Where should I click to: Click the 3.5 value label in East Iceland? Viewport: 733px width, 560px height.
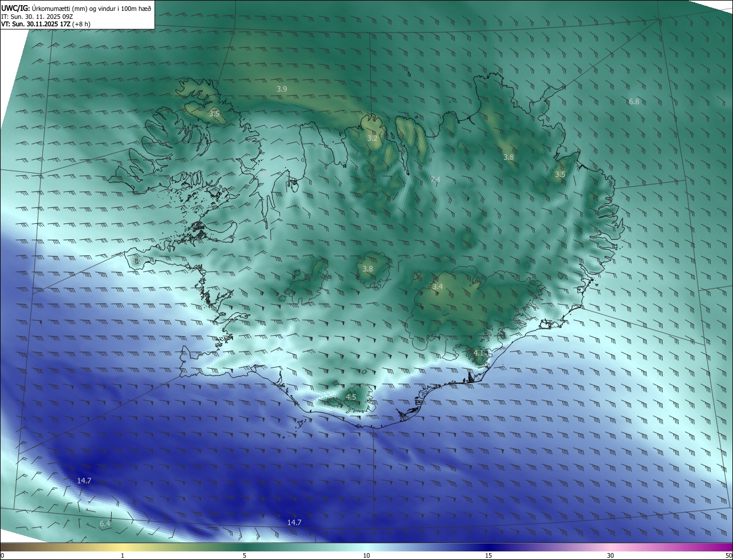point(560,174)
